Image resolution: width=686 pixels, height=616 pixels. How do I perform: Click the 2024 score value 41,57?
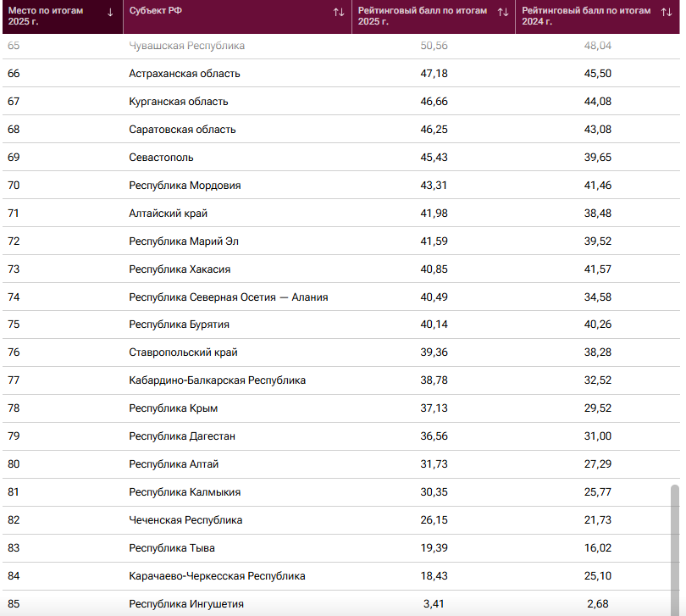point(598,269)
